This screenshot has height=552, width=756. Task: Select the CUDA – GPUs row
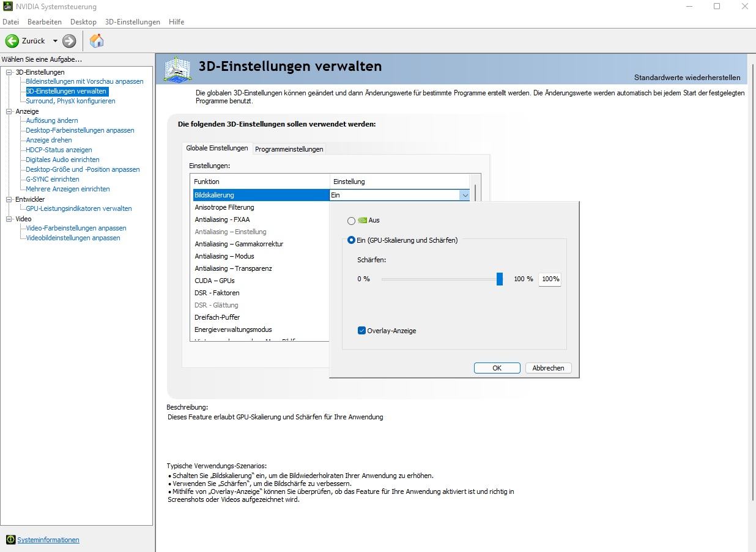coord(261,281)
